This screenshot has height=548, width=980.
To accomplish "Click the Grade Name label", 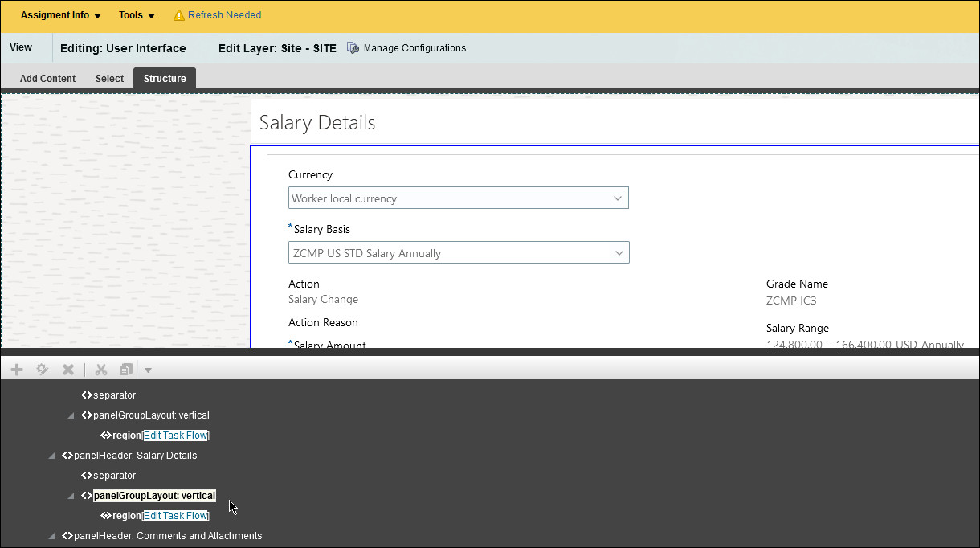I will tap(797, 284).
